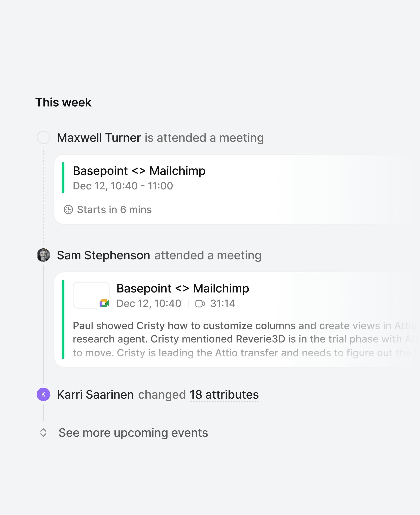Click the This week section heading
This screenshot has width=420, height=515.
pyautogui.click(x=63, y=102)
